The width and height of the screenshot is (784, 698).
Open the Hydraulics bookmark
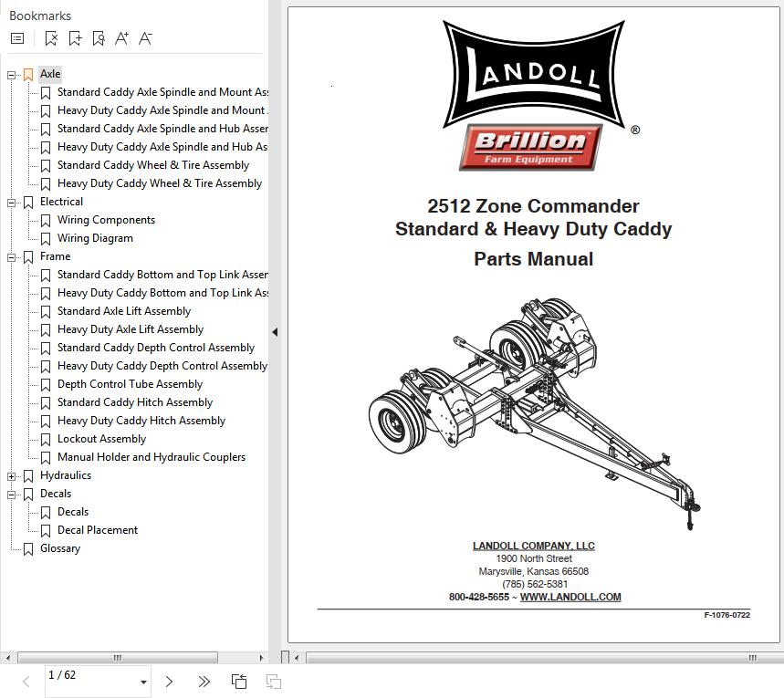[66, 475]
